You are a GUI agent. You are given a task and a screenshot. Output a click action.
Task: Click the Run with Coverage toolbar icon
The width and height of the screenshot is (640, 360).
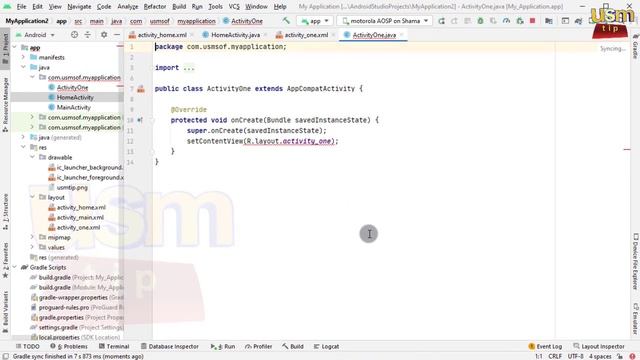click(493, 21)
